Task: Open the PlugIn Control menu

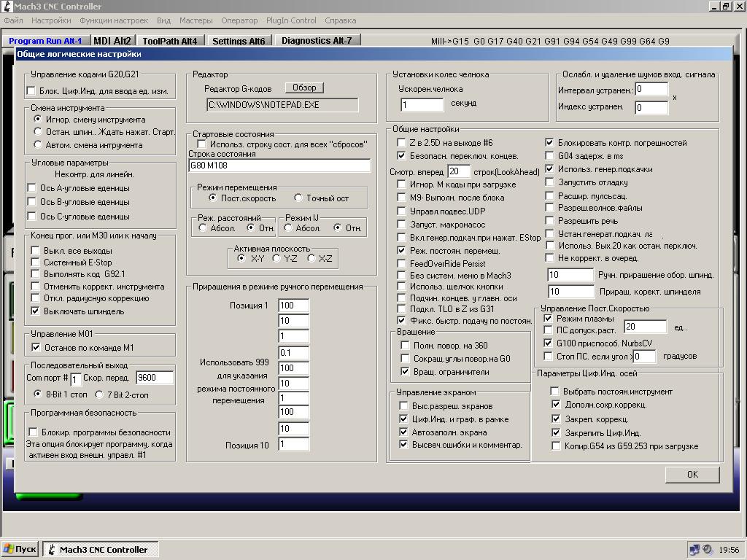Action: (291, 20)
